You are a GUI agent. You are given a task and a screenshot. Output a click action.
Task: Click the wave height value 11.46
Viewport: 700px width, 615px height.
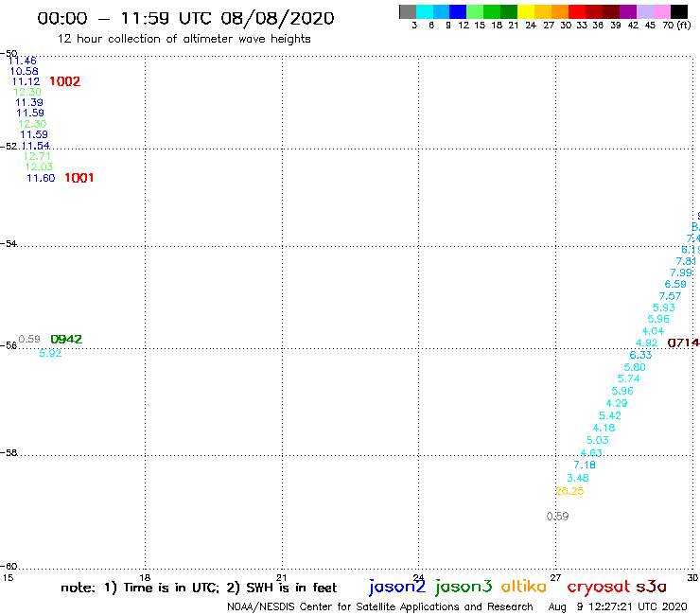(23, 61)
